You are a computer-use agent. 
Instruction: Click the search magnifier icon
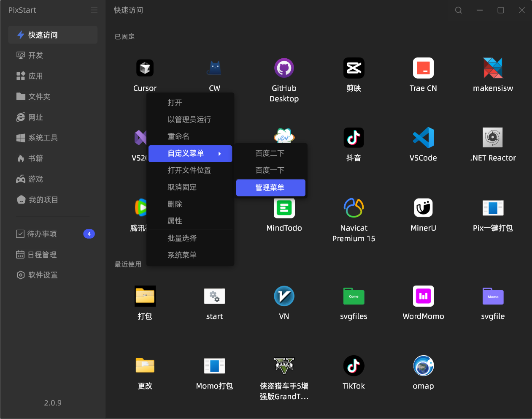(459, 10)
